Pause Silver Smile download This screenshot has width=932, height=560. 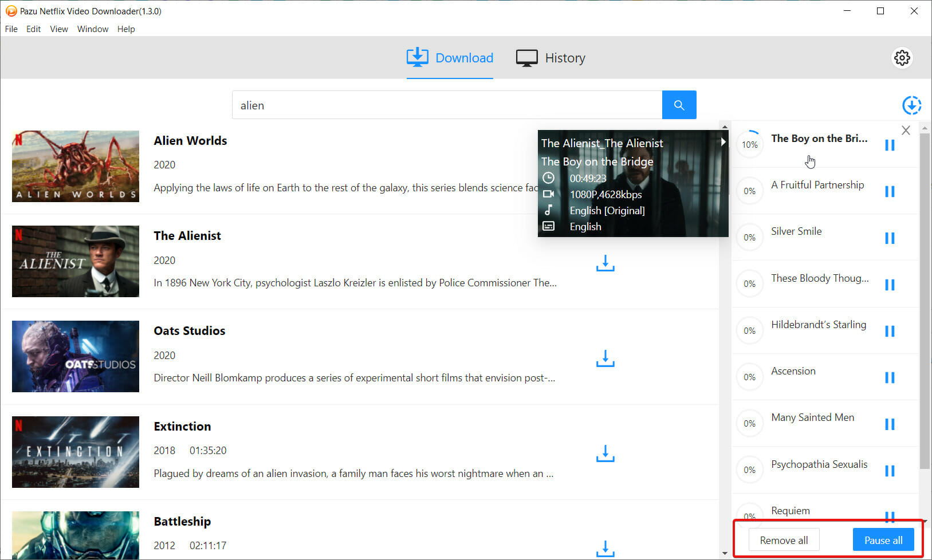[x=890, y=238]
